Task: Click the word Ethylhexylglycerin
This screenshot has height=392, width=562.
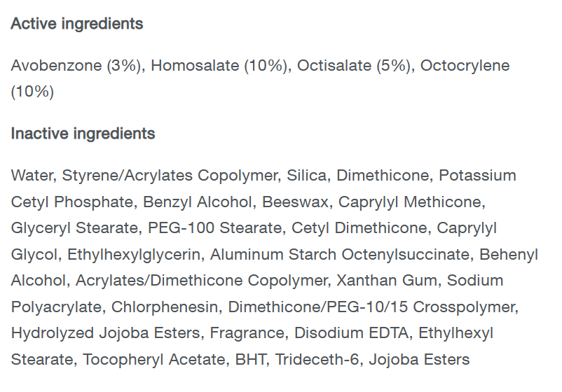Action: (133, 255)
